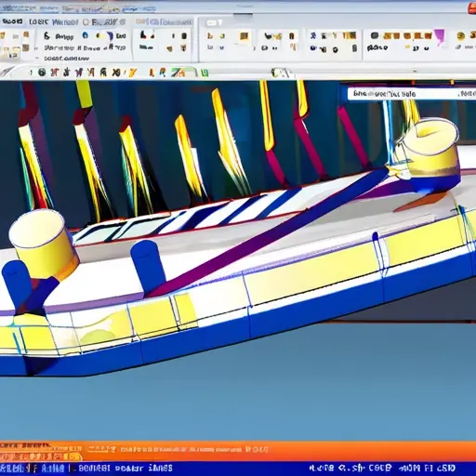
Task: Click the white search field over viewport
Action: click(x=412, y=94)
